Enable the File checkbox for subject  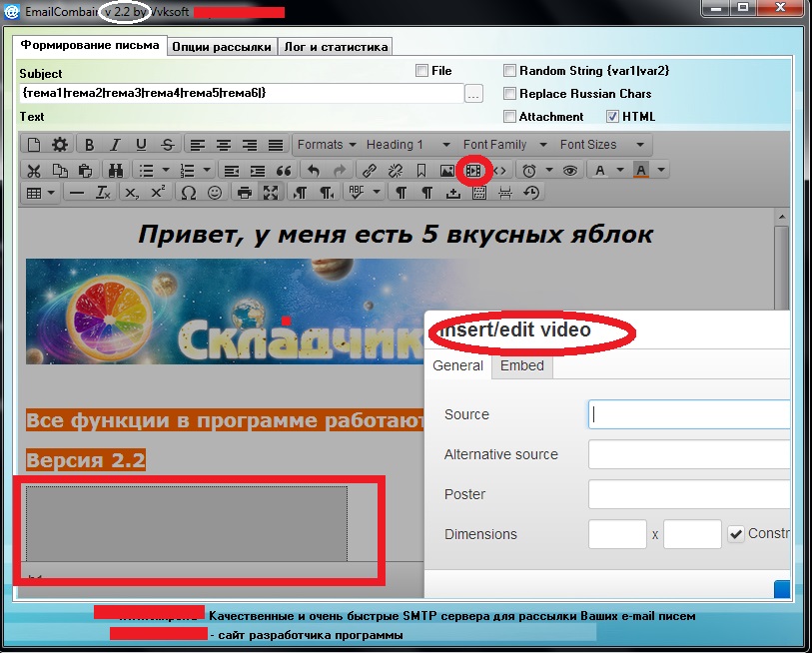click(422, 71)
